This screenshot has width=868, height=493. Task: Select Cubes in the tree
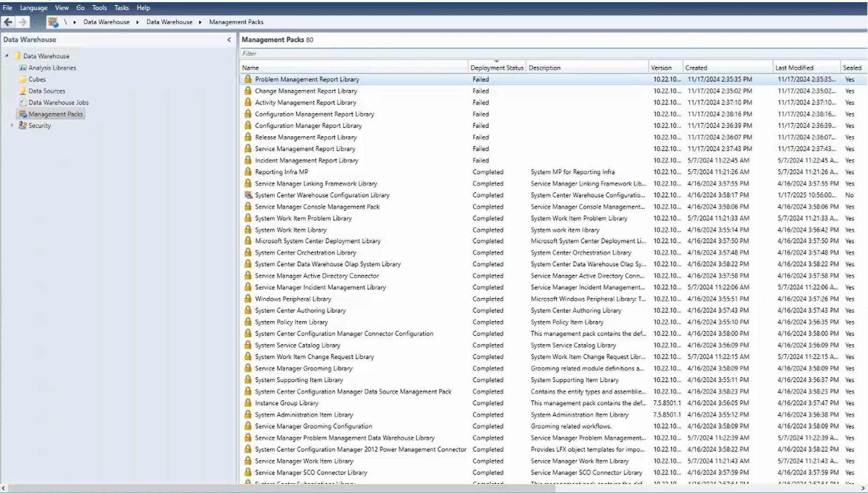37,79
